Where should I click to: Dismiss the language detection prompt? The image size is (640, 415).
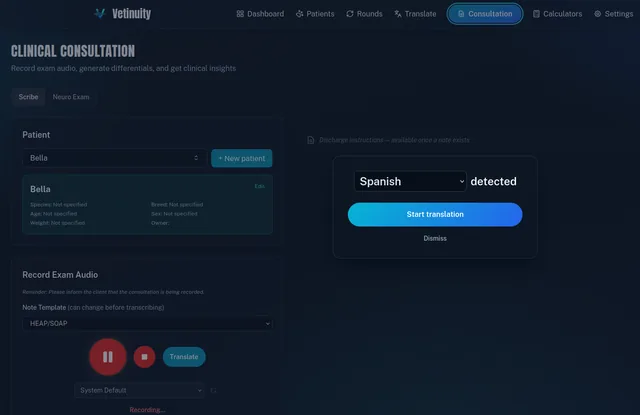435,238
